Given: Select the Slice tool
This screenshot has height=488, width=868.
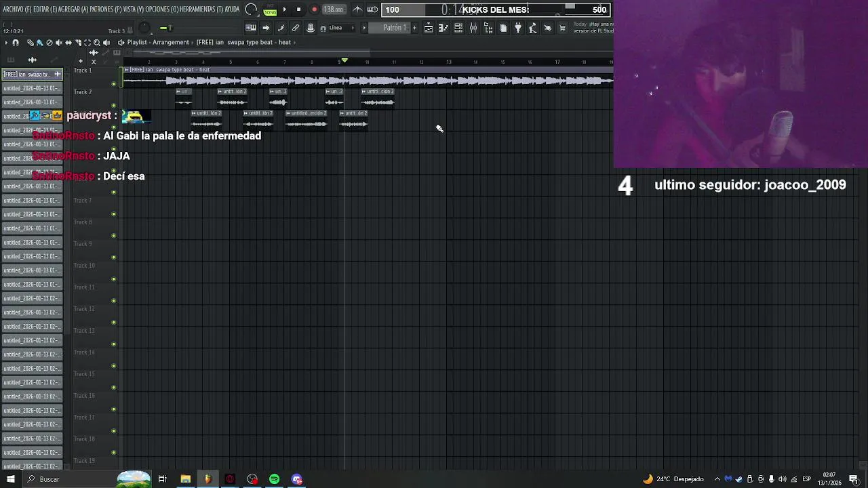Looking at the screenshot, I should pos(77,43).
